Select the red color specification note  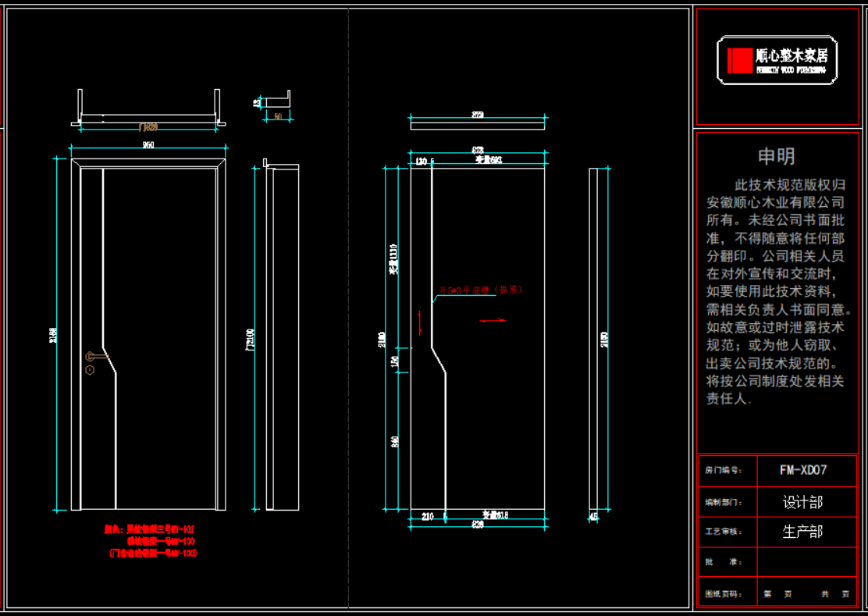[151, 541]
